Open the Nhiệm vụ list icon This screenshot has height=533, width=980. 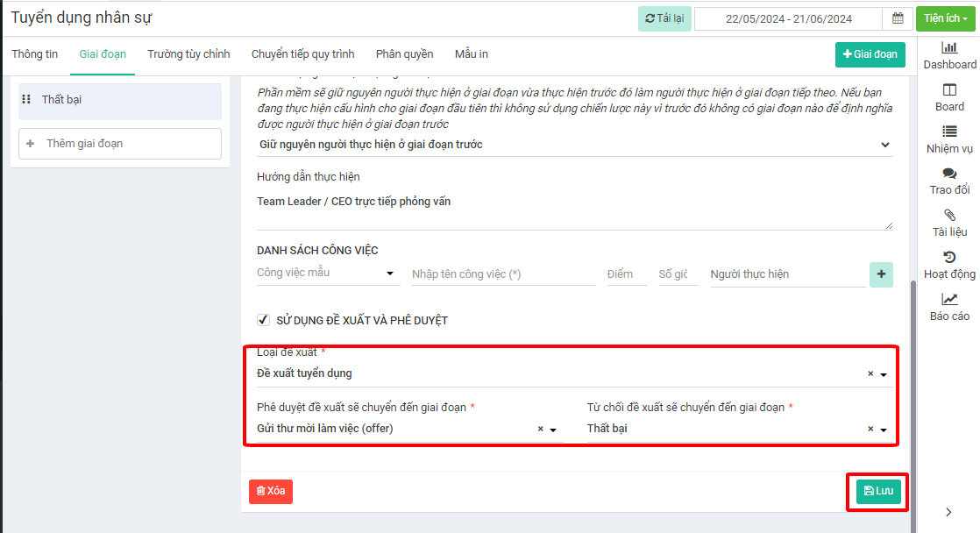coord(949,131)
